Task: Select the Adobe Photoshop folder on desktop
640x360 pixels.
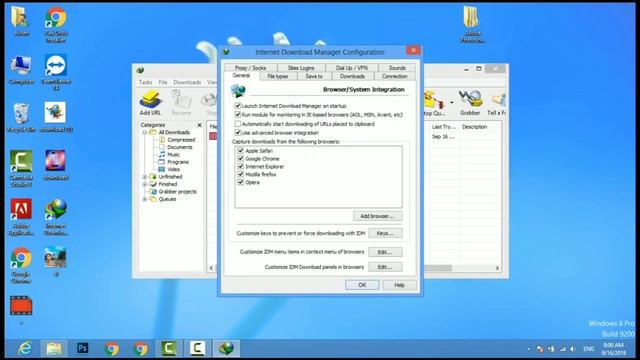Action: (x=472, y=24)
